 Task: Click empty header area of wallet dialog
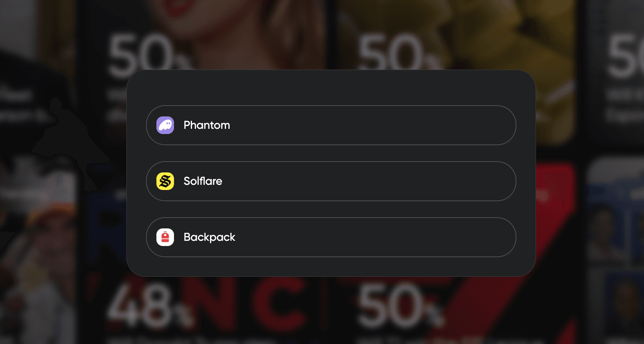pyautogui.click(x=331, y=87)
